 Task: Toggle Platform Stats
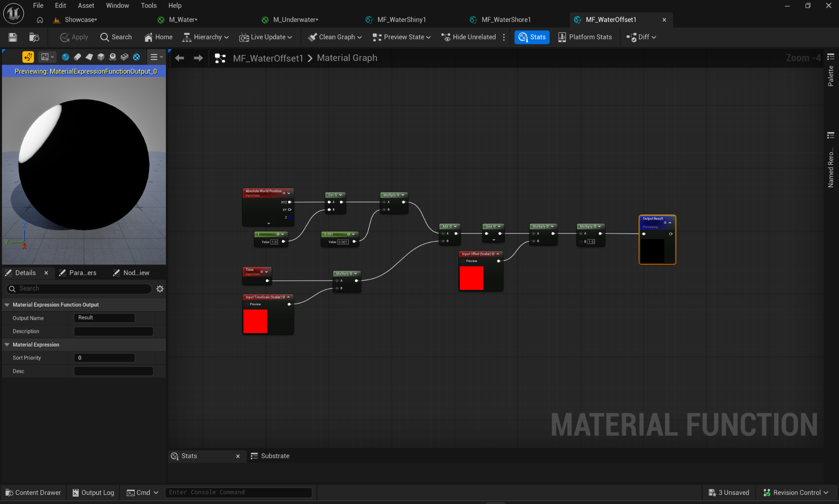tap(585, 37)
